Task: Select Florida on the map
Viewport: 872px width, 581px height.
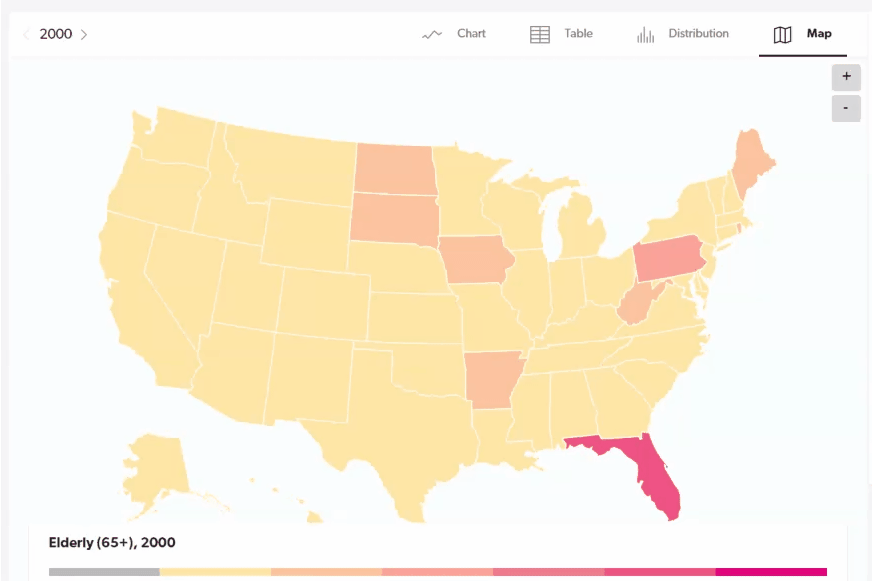Action: (x=656, y=473)
